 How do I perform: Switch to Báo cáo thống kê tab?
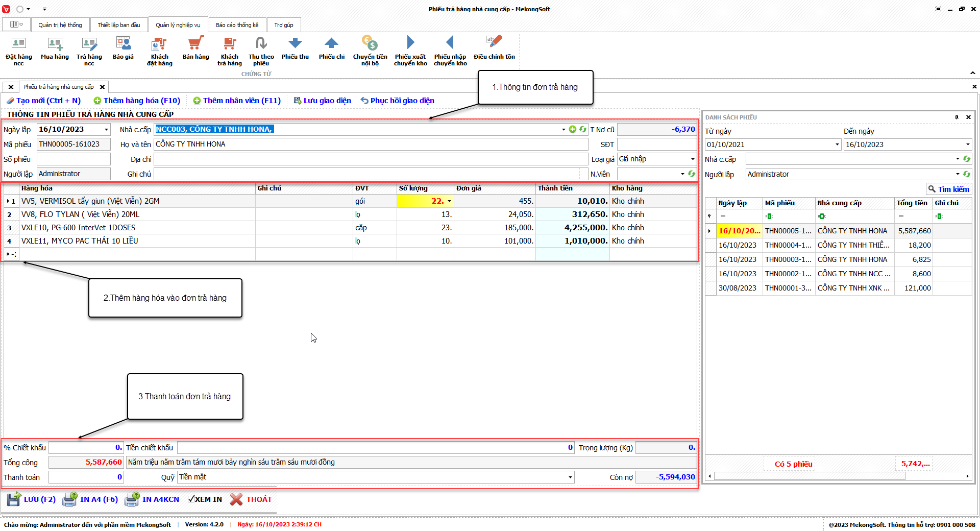[x=237, y=25]
